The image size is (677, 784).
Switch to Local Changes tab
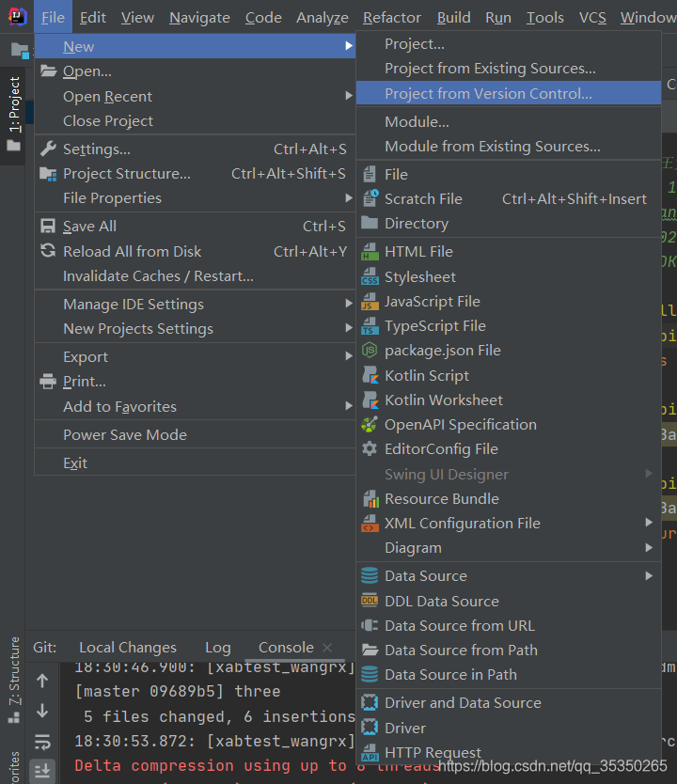pos(128,648)
